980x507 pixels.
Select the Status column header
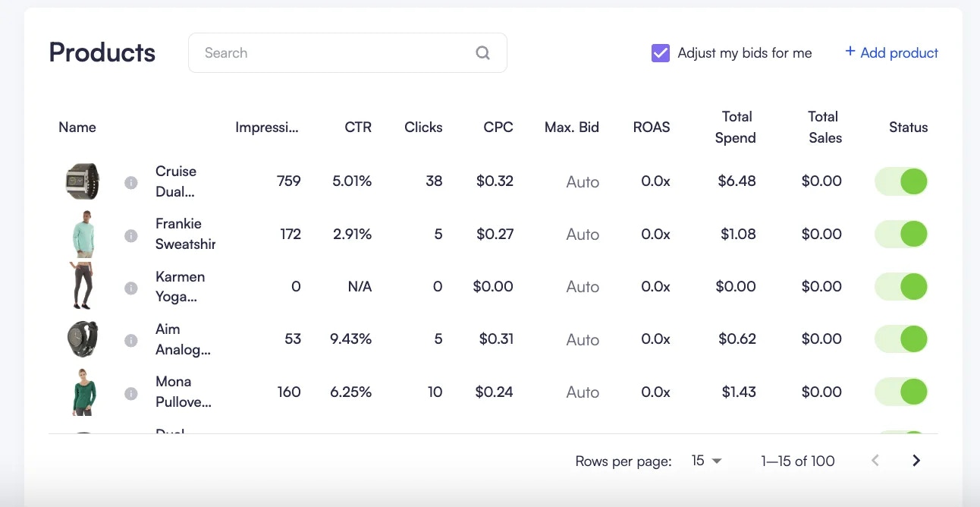908,127
